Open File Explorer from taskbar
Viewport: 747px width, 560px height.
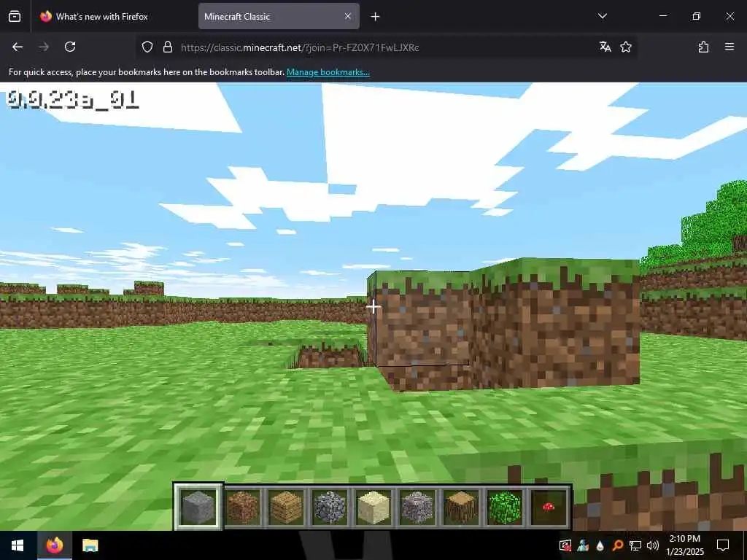tap(90, 545)
